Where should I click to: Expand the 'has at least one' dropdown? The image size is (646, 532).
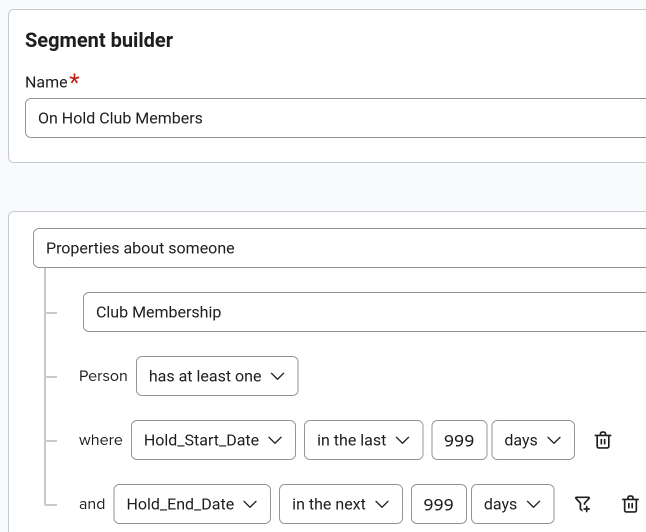217,376
